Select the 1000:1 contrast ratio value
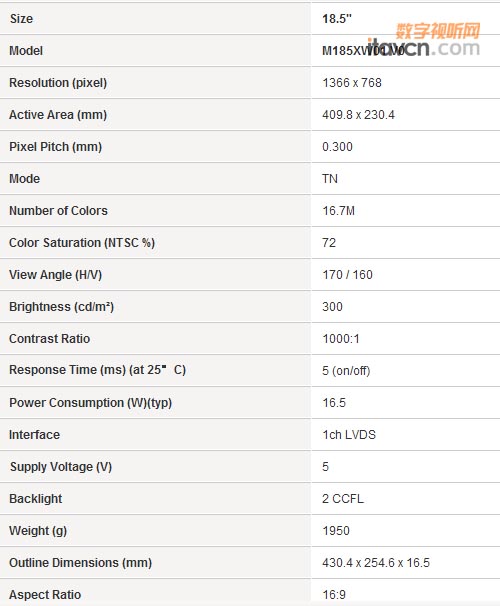Image resolution: width=500 pixels, height=606 pixels. [x=341, y=339]
